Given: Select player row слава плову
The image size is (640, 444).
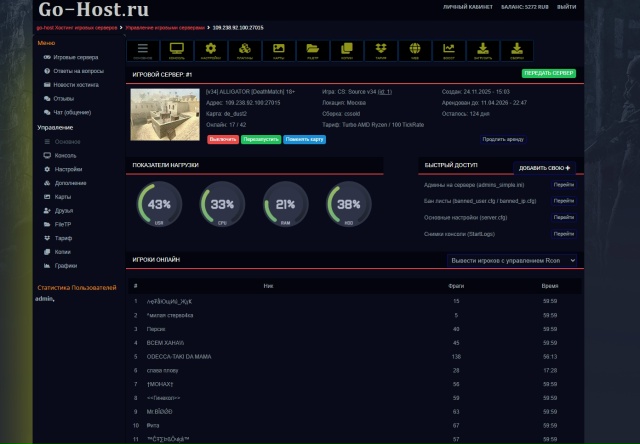Looking at the screenshot, I should [355, 371].
